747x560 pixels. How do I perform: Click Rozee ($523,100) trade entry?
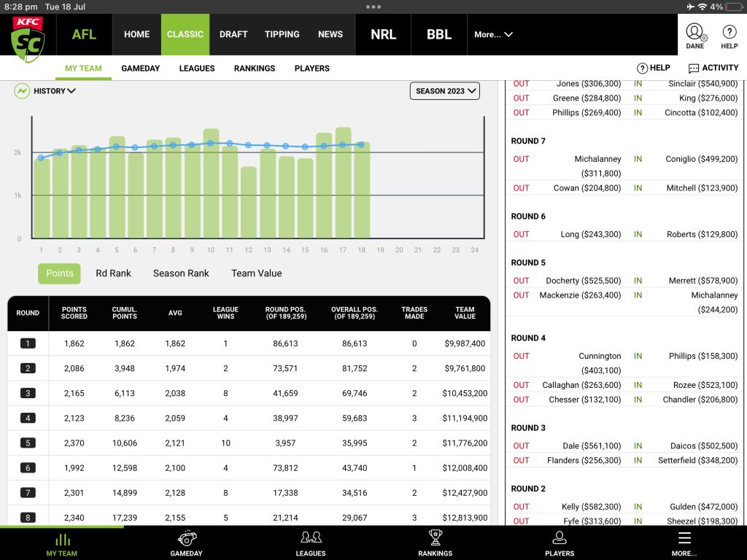[705, 385]
